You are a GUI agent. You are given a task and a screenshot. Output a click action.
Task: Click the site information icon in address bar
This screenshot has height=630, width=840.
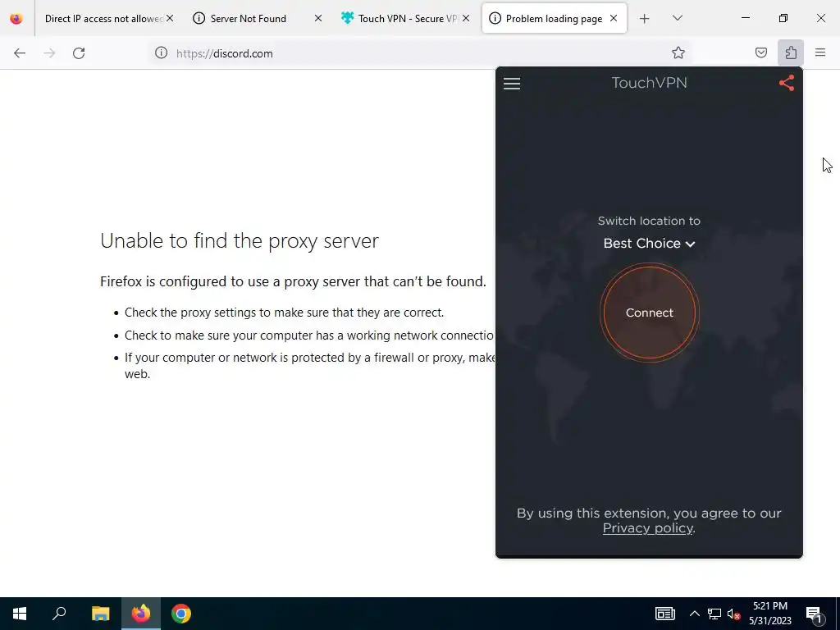[x=162, y=53]
